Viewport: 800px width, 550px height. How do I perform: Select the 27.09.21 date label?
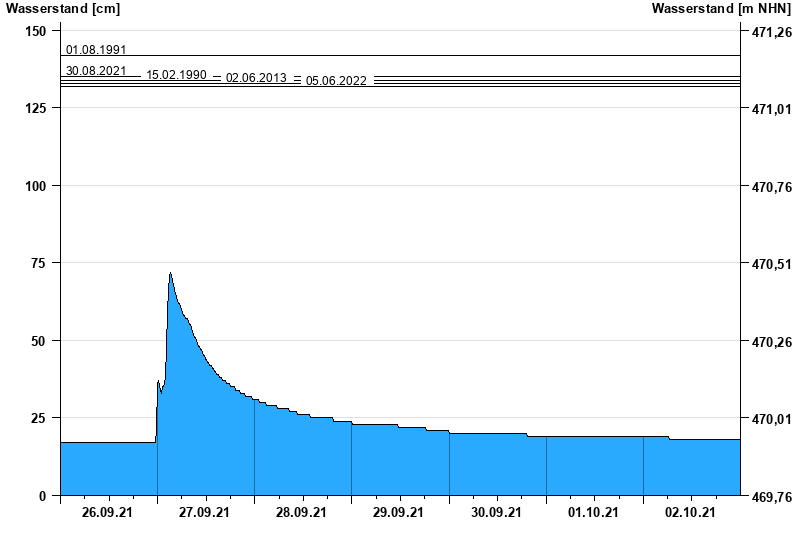(x=206, y=513)
